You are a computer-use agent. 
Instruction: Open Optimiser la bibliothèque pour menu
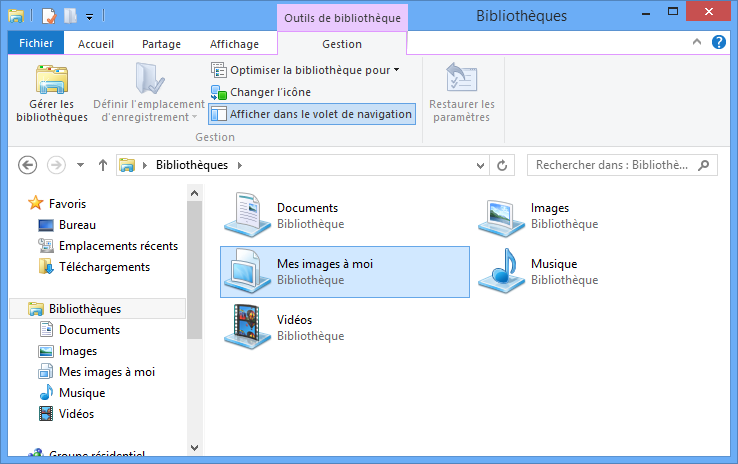[x=305, y=70]
